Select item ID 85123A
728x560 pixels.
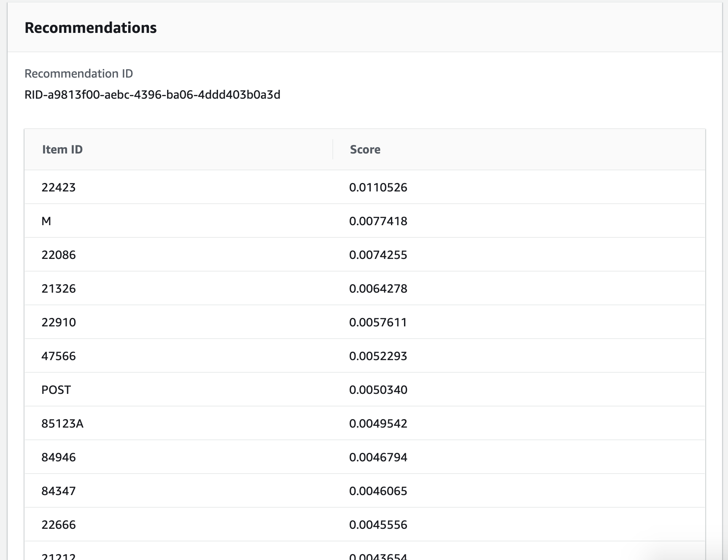click(62, 423)
